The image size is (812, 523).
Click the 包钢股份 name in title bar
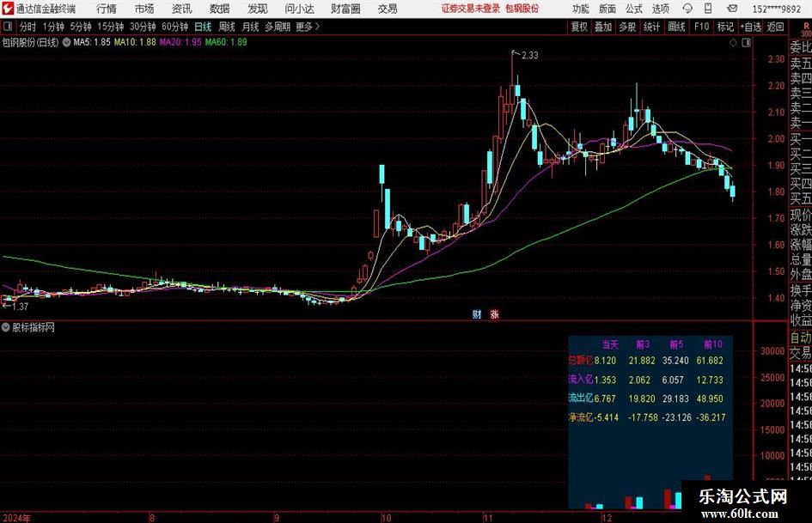(x=522, y=9)
